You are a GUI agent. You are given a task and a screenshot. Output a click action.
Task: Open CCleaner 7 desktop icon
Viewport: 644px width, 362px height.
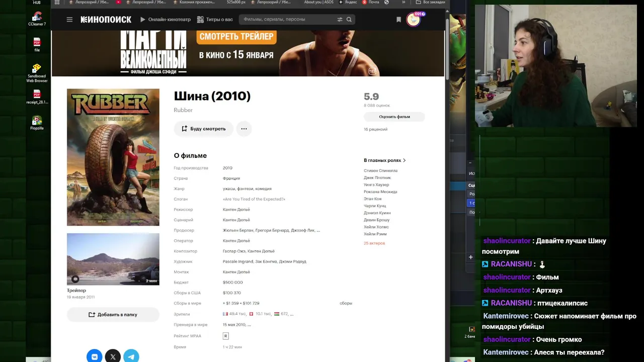(37, 19)
